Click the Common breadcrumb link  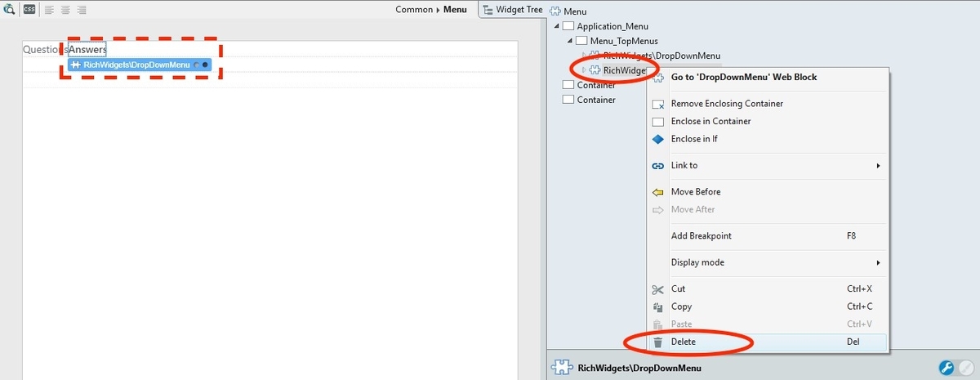pyautogui.click(x=414, y=10)
